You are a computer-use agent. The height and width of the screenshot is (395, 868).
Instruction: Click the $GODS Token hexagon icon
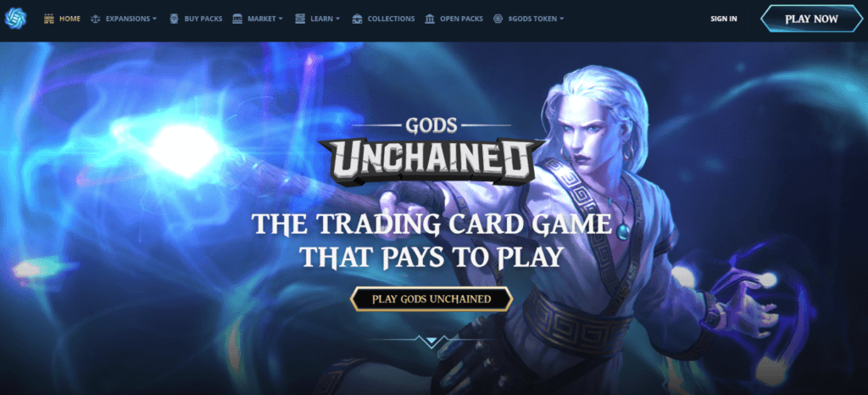[x=498, y=19]
